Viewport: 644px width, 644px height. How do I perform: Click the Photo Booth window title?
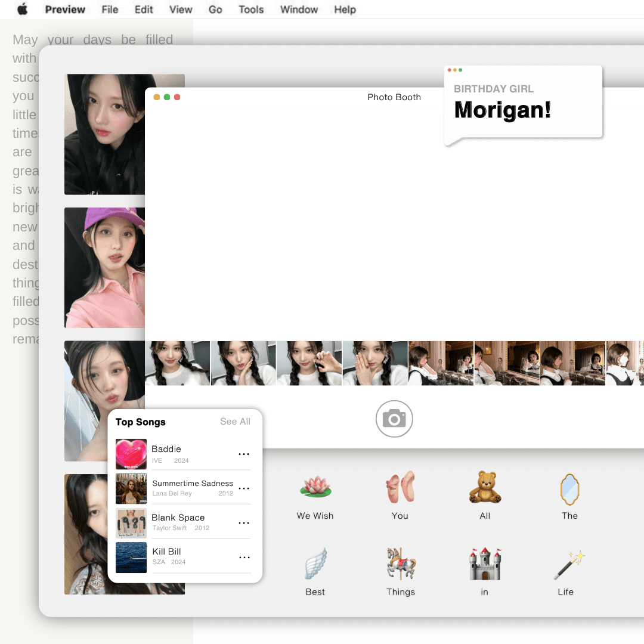(394, 97)
